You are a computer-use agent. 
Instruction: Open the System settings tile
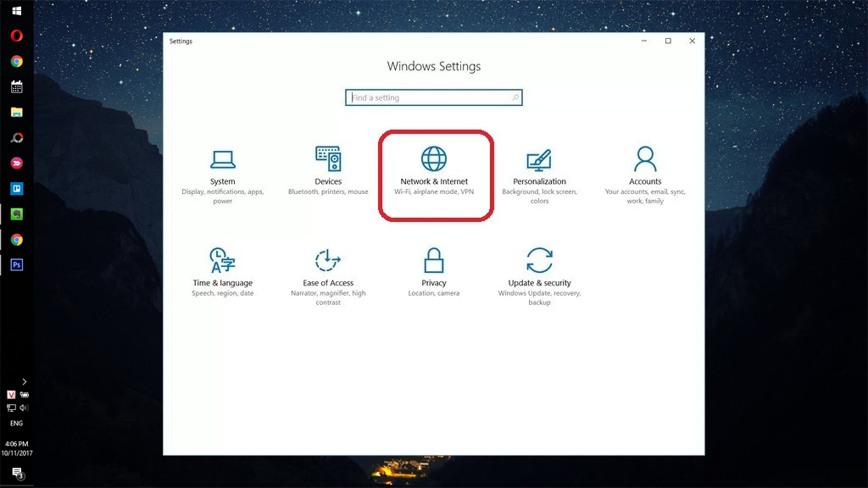click(223, 176)
